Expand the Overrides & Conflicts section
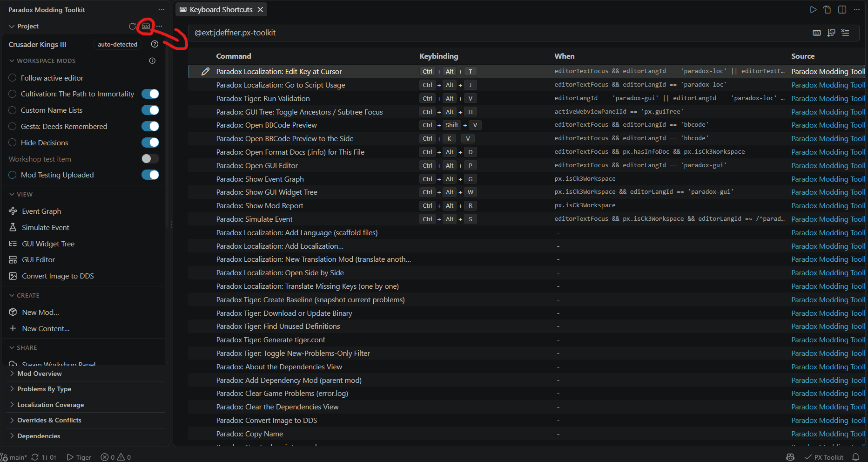Viewport: 868px width, 462px height. coord(86,420)
